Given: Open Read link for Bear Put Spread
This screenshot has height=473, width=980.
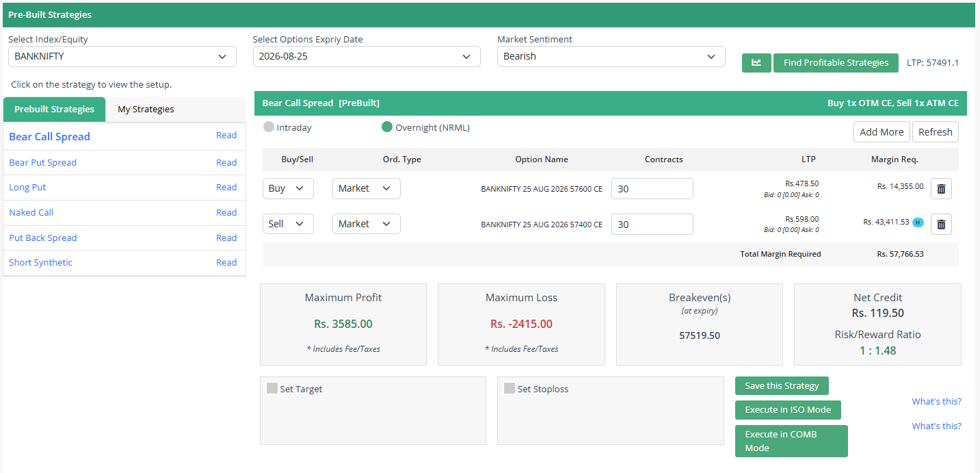Looking at the screenshot, I should tap(226, 162).
